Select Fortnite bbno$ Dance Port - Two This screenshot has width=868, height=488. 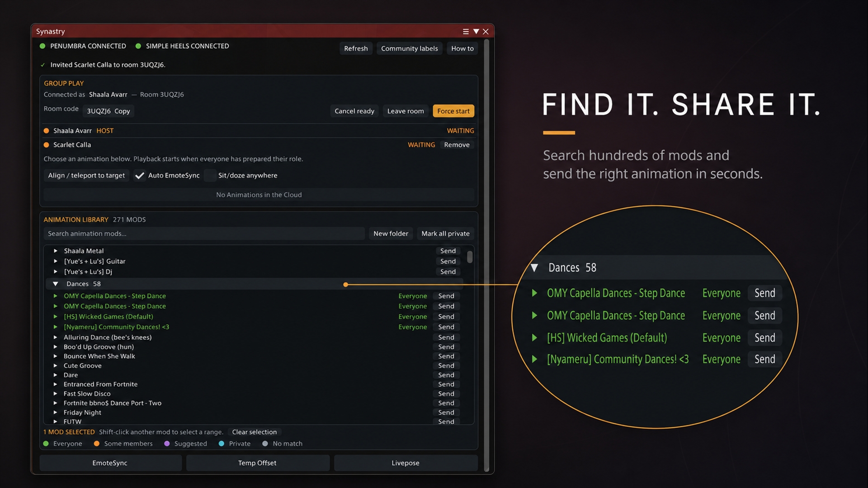pos(253,403)
